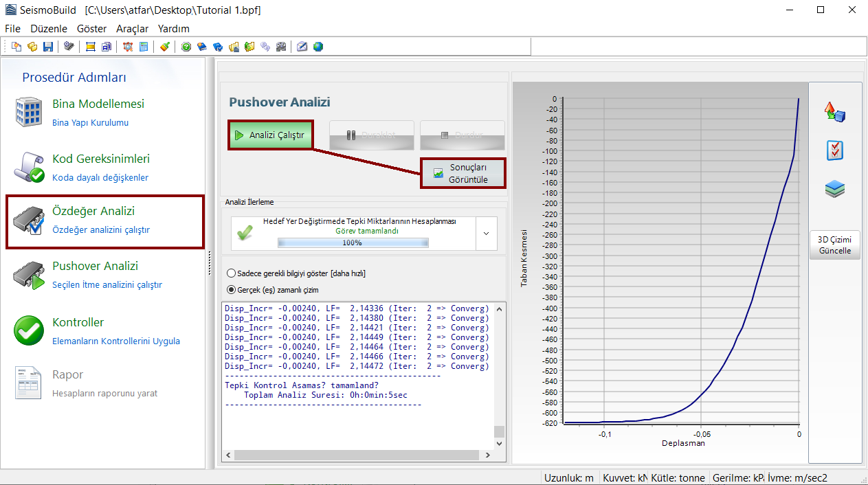Click the 3D shapes icon beside the plot
This screenshot has height=485, width=868.
(x=835, y=112)
